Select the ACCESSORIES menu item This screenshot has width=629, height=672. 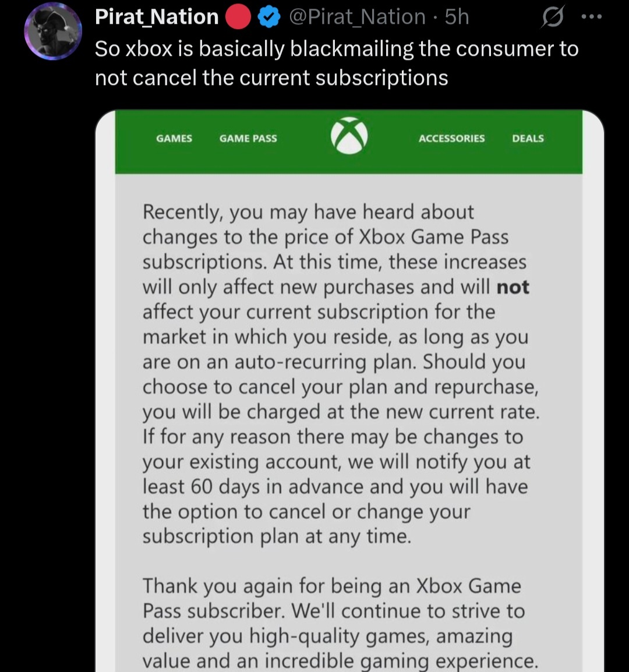pos(451,139)
